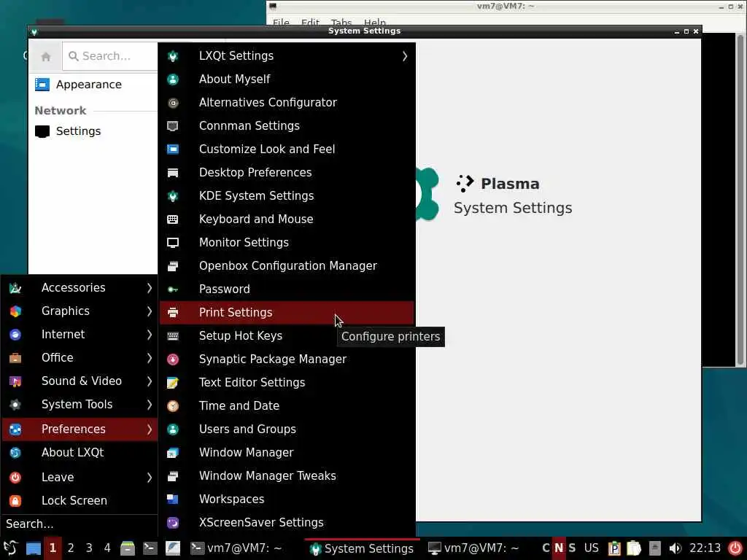747x560 pixels.
Task: Click the Password key icon
Action: pos(173,289)
